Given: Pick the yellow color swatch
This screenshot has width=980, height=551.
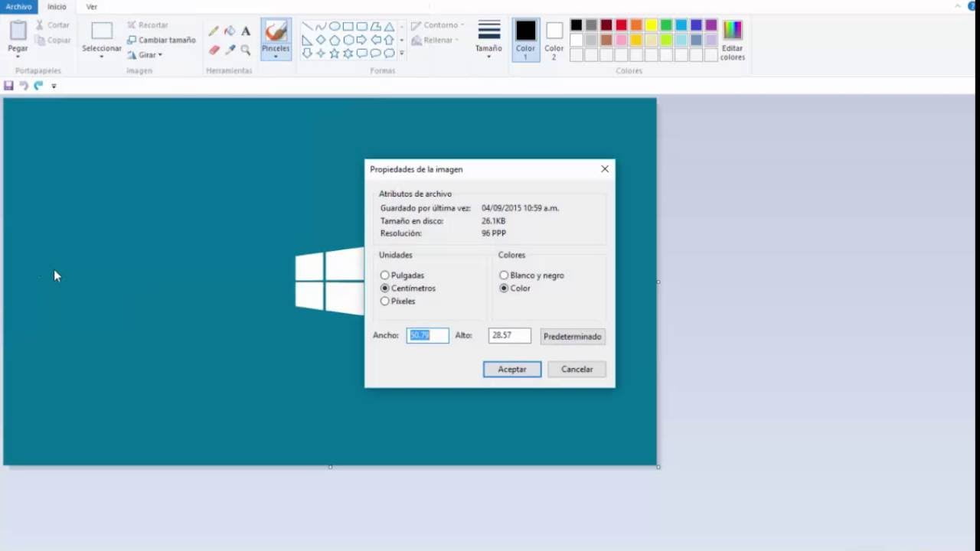Looking at the screenshot, I should pos(652,25).
